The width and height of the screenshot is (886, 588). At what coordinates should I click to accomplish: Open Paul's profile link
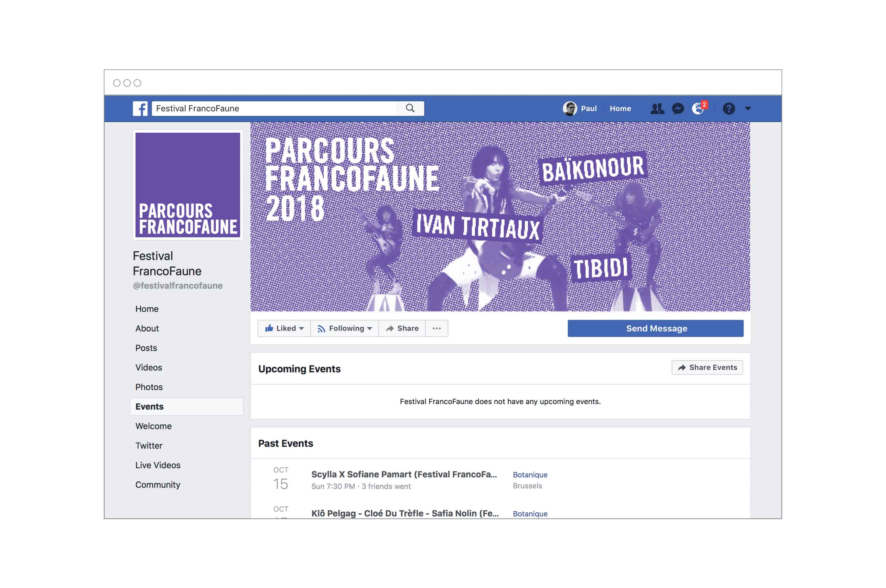588,109
